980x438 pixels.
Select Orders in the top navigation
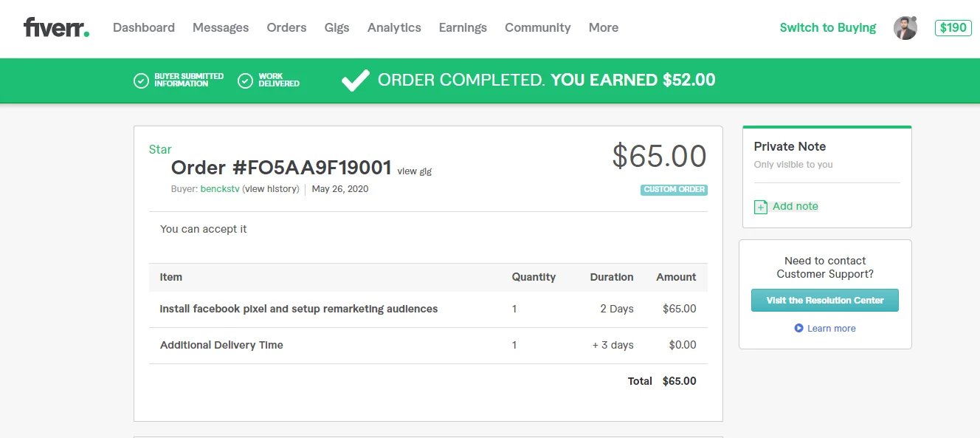(x=286, y=28)
